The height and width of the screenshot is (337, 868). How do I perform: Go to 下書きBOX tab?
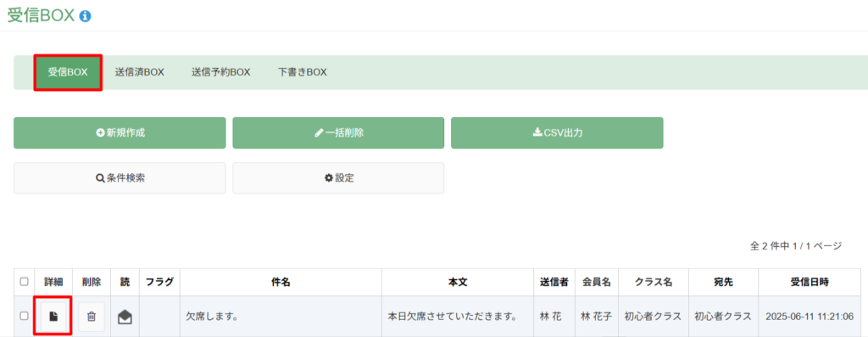[x=303, y=73]
